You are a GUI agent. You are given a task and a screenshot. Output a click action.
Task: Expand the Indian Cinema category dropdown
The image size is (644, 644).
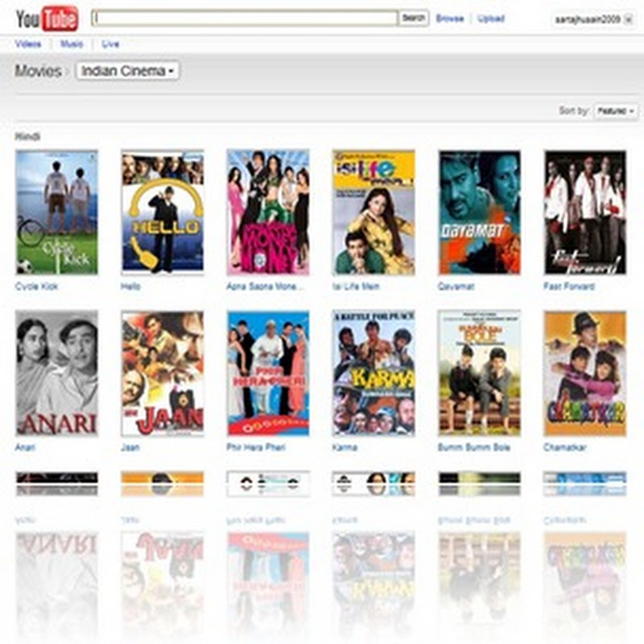pos(127,71)
